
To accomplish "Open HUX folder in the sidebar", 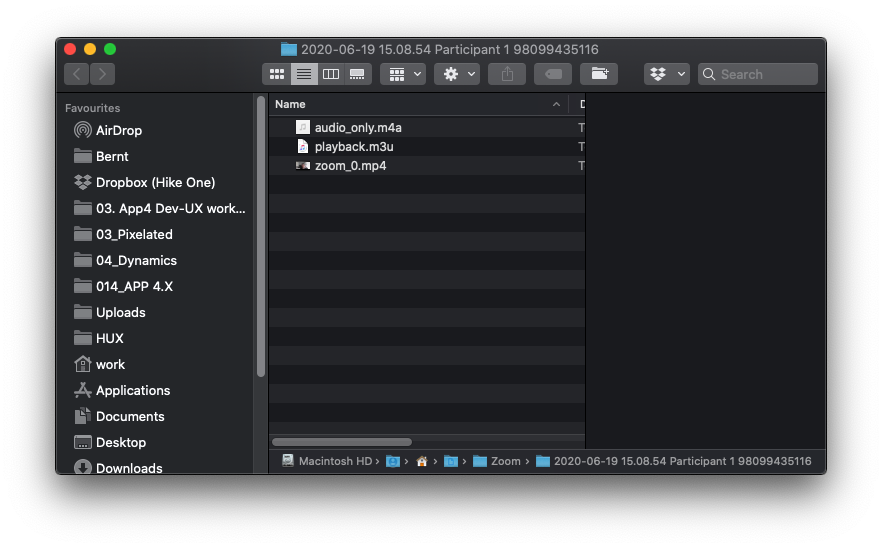I will coord(98,338).
